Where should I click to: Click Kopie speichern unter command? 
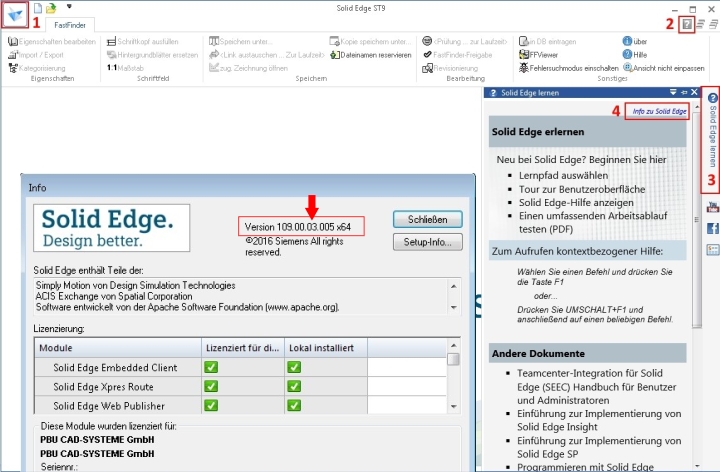point(370,41)
